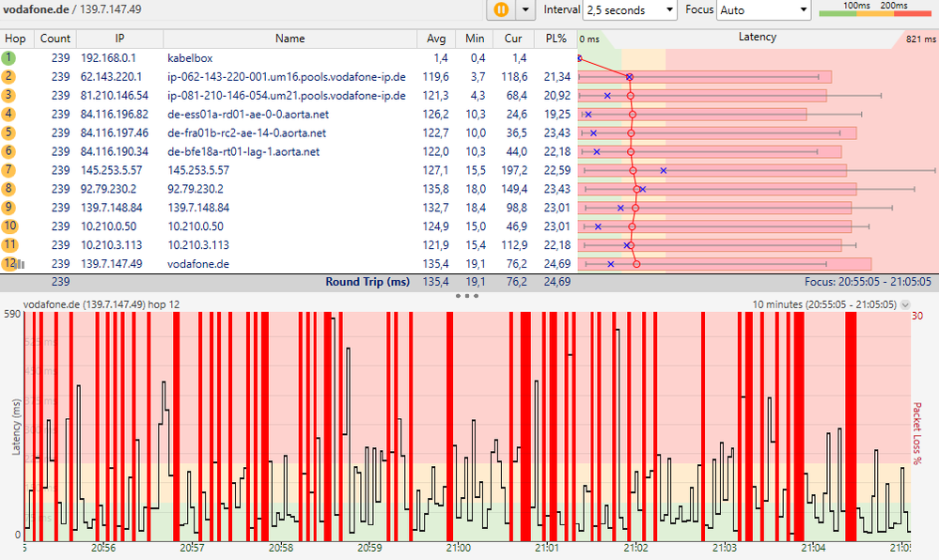Click the 20:57 mark on the timeline axis
The height and width of the screenshot is (560, 939).
192,548
